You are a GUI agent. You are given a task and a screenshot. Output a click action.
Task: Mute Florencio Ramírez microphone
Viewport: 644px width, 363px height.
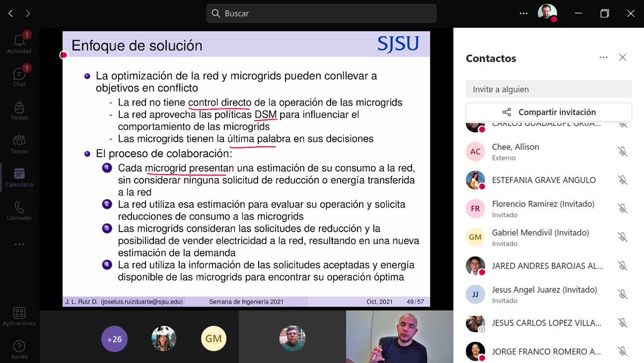[x=623, y=209]
